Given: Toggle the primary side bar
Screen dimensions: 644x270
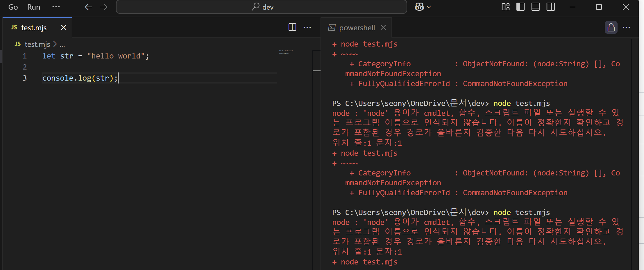Looking at the screenshot, I should pos(520,7).
